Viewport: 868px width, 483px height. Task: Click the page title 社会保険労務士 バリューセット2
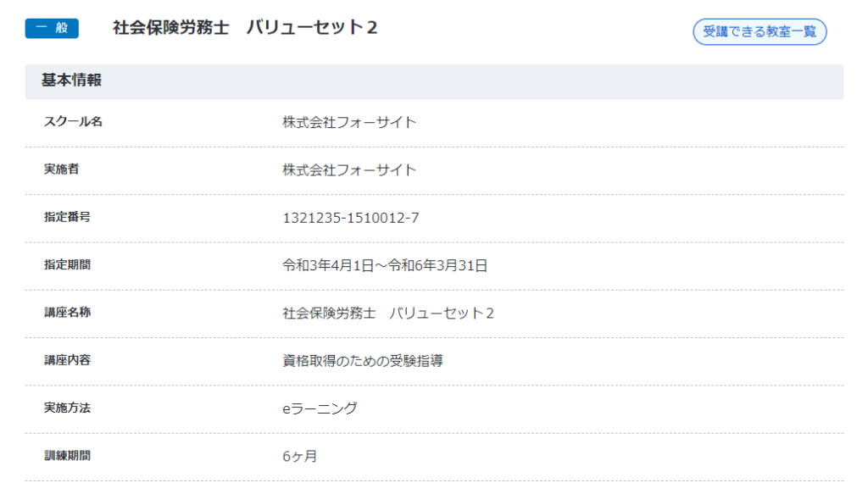(245, 28)
